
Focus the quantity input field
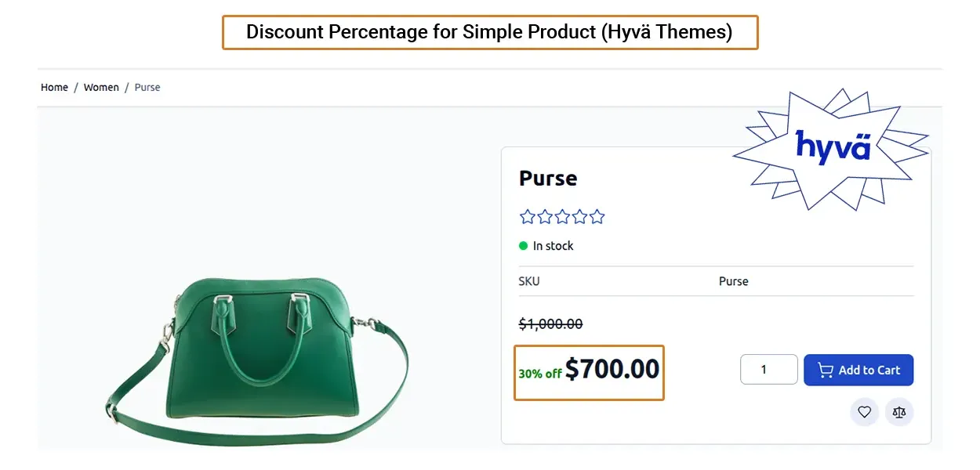(768, 370)
